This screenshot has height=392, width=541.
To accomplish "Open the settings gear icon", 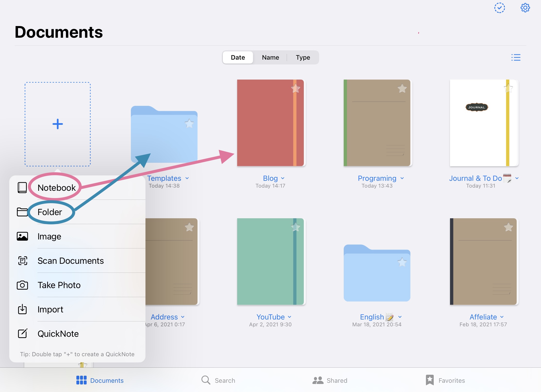I will (525, 8).
